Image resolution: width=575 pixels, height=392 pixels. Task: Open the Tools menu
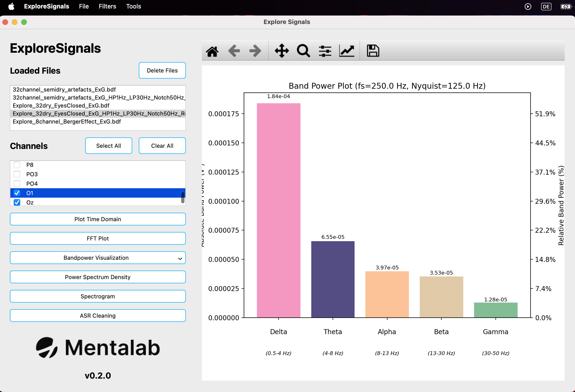point(134,6)
